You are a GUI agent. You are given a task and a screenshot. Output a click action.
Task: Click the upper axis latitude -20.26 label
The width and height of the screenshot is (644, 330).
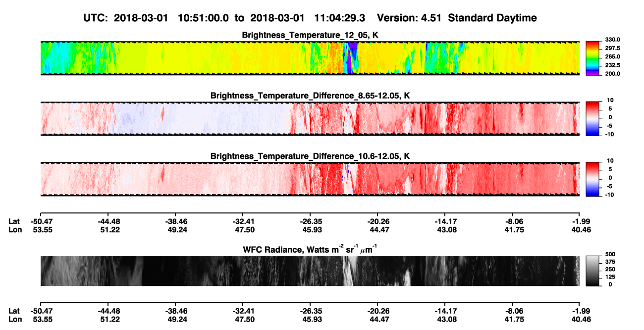point(377,221)
